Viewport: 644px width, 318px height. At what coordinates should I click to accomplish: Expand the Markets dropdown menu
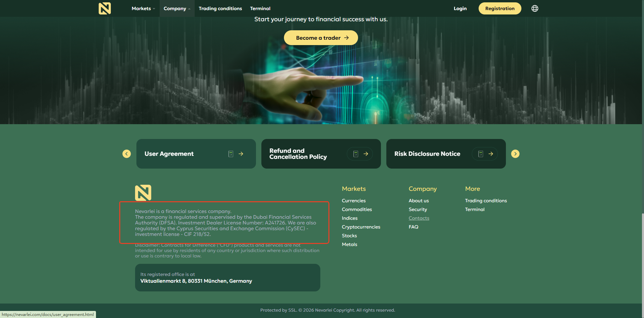pos(143,8)
